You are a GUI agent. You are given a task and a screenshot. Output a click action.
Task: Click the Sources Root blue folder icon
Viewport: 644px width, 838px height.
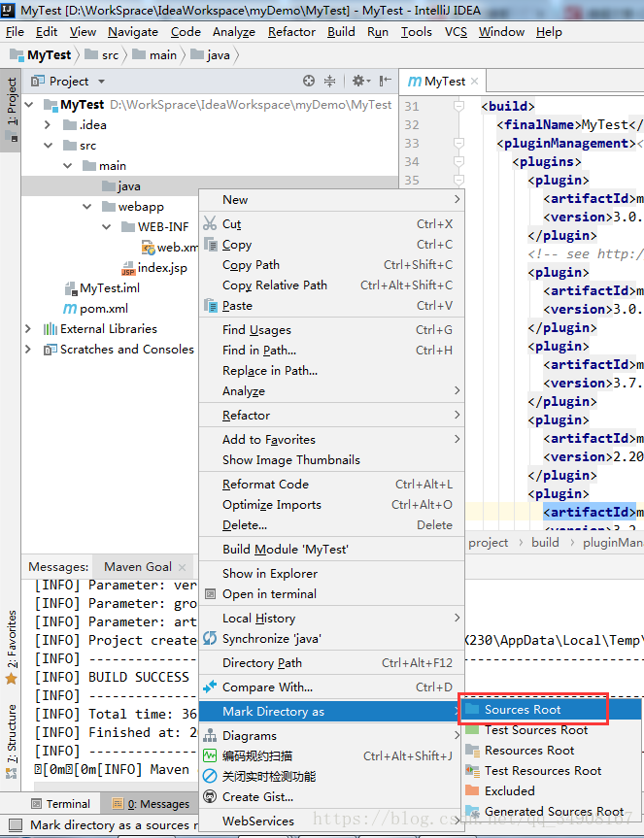coord(472,709)
